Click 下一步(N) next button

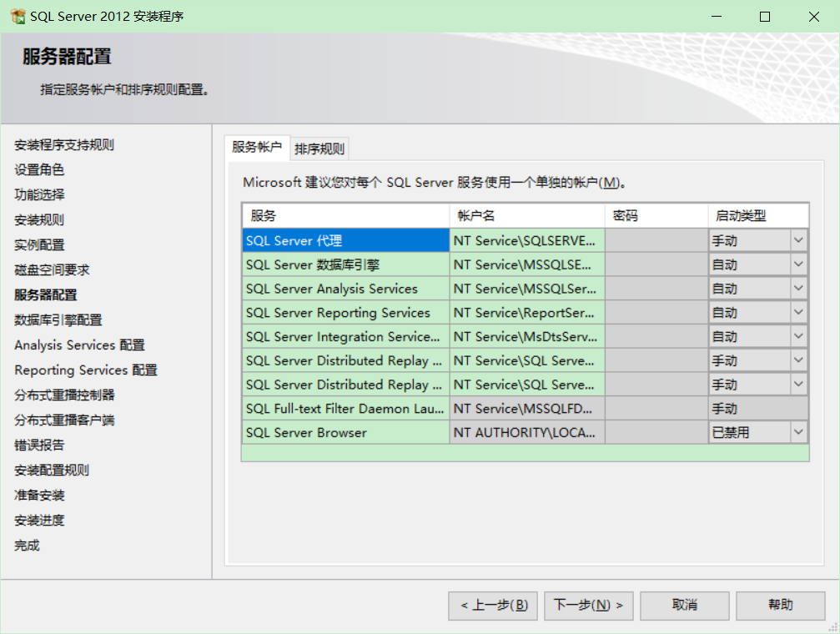[589, 606]
